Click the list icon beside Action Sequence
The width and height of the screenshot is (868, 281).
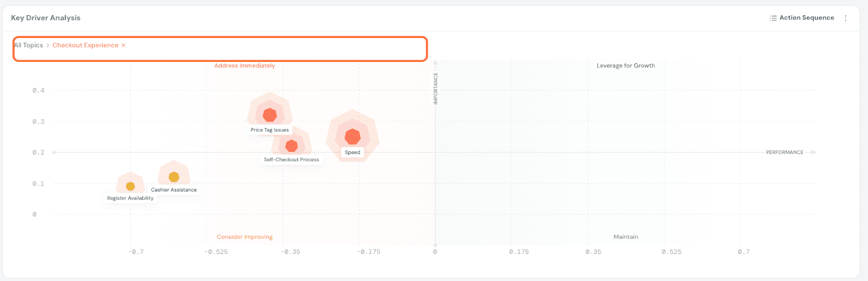pos(773,18)
